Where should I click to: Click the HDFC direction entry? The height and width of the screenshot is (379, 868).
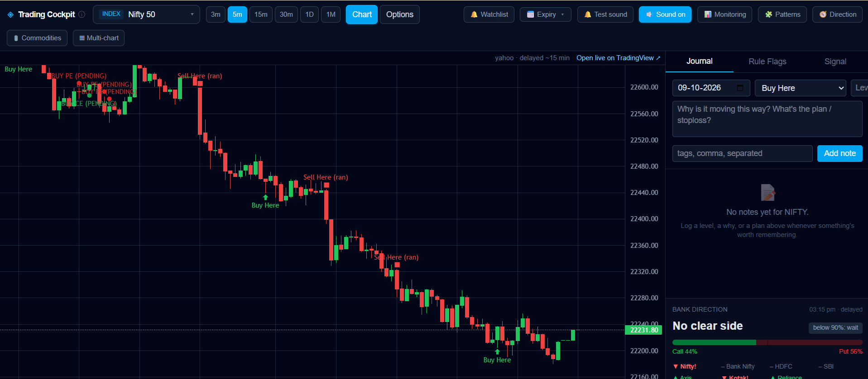point(781,366)
